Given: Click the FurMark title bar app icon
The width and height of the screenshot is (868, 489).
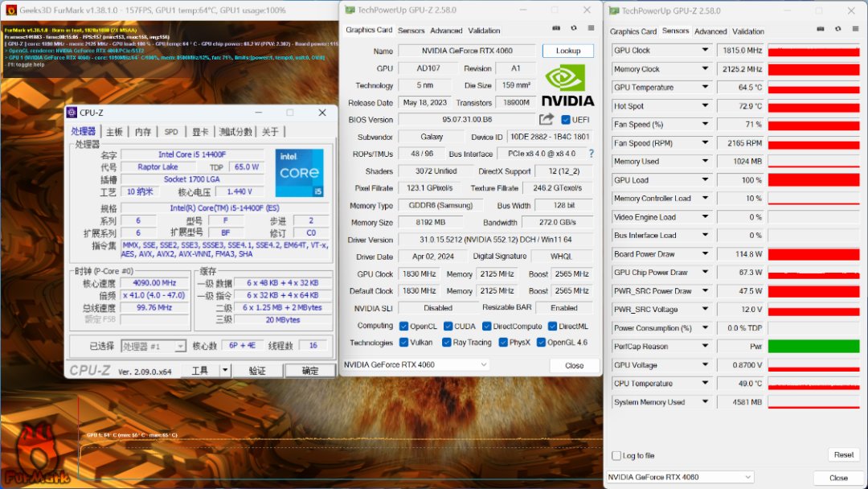Looking at the screenshot, I should pyautogui.click(x=10, y=10).
